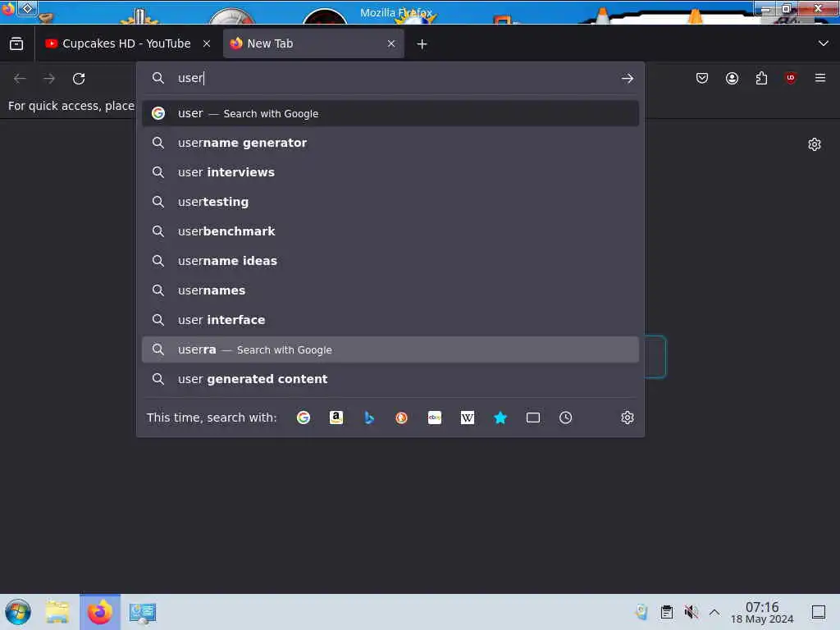This screenshot has width=840, height=630.
Task: Open the Extensions puzzle icon
Action: [x=761, y=78]
